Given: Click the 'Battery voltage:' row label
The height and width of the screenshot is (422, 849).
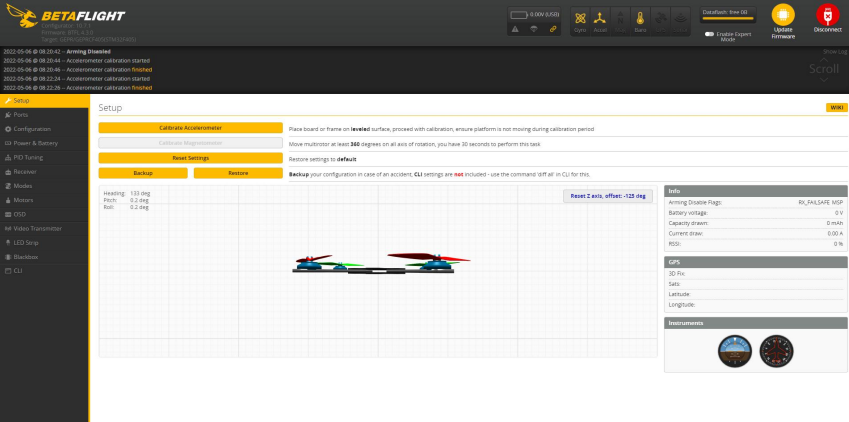Looking at the screenshot, I should (688, 213).
